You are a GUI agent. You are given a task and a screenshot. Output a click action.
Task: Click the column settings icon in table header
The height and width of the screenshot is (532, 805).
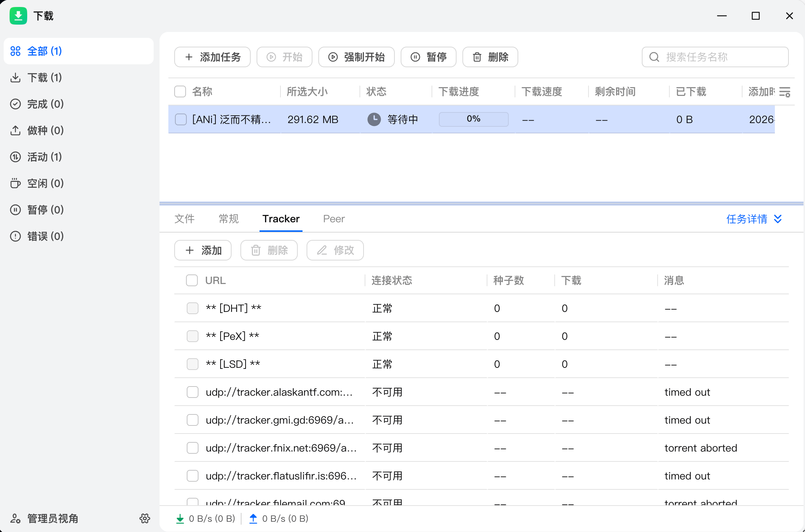[x=785, y=92]
